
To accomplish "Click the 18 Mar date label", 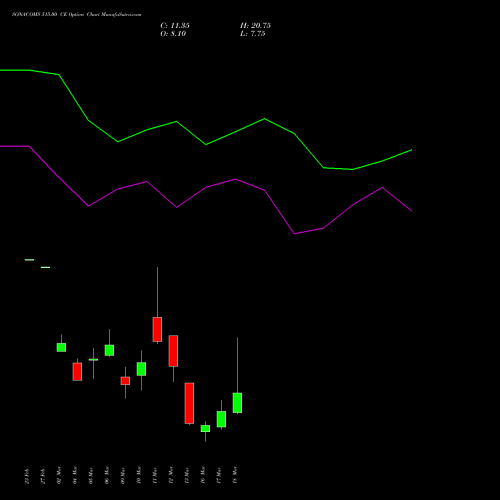I will click(x=235, y=475).
